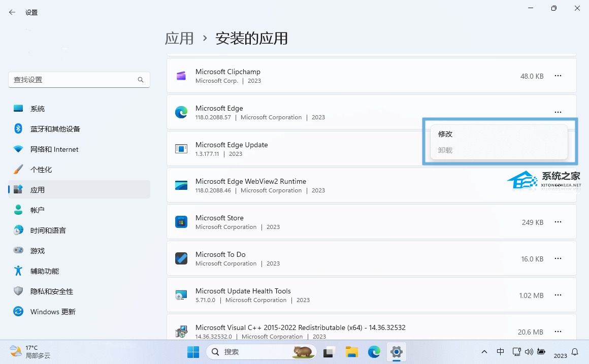
Task: Open more options for Microsoft Store
Action: click(x=558, y=222)
